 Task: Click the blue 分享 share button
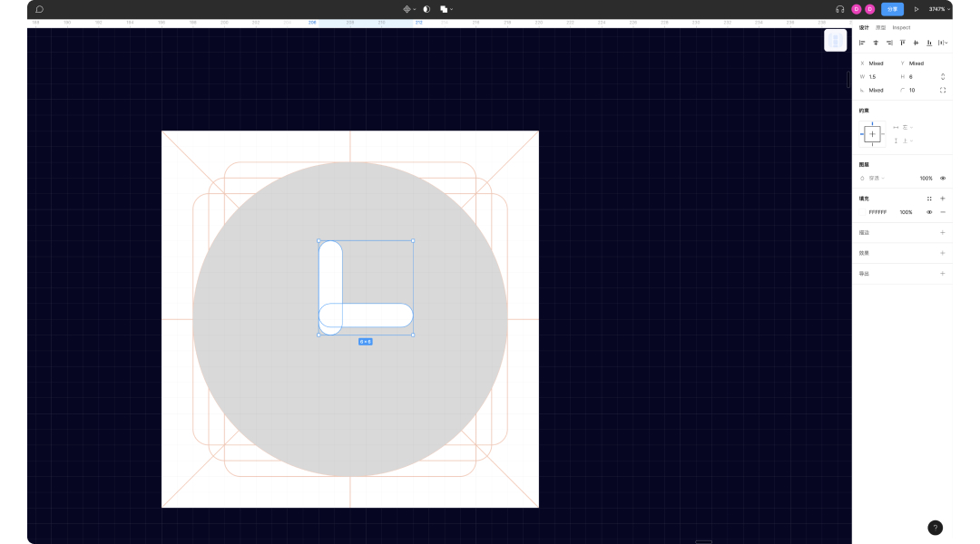coord(893,9)
